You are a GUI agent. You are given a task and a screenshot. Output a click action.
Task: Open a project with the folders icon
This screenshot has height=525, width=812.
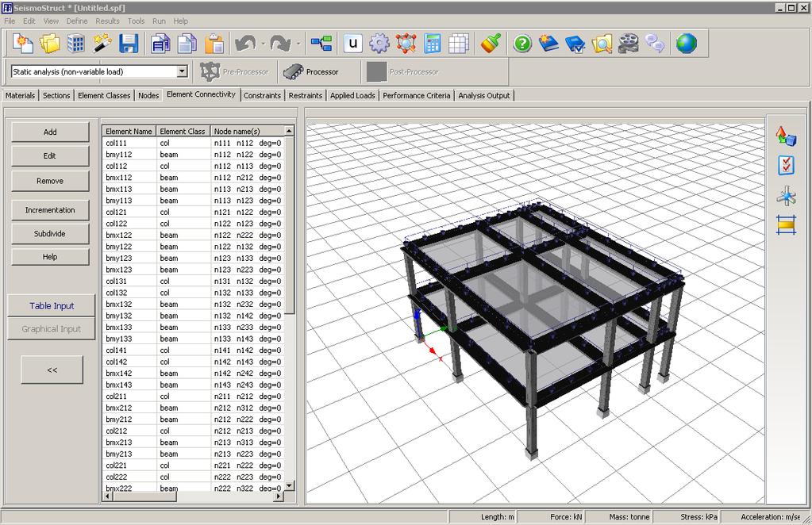[49, 44]
